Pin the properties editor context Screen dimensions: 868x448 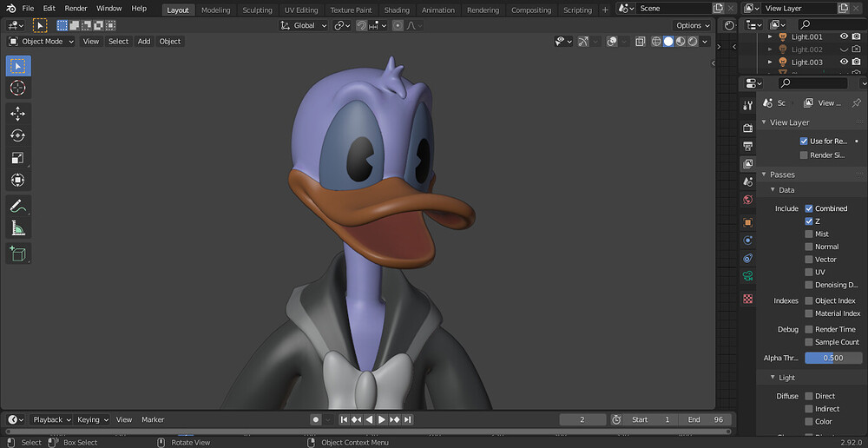tap(856, 103)
